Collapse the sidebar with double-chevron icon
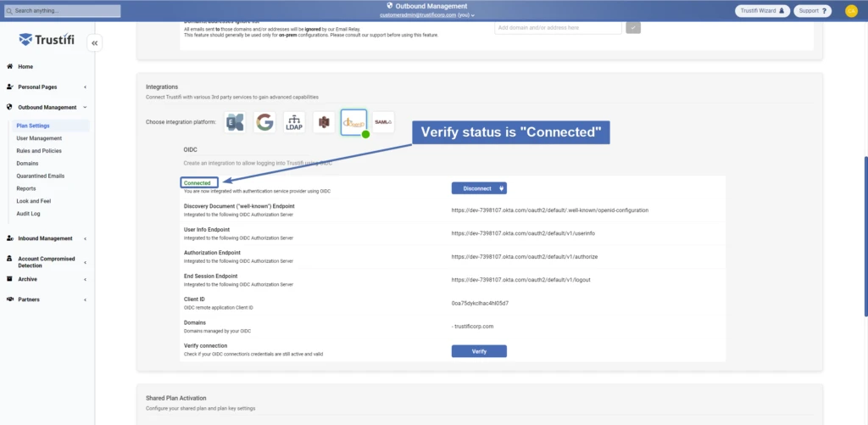Viewport: 868px width, 425px height. point(95,43)
